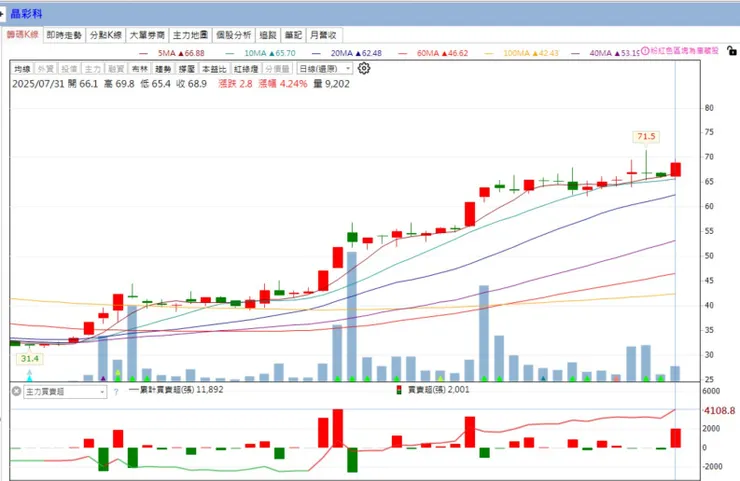The width and height of the screenshot is (740, 481).
Task: Toggle the 融資 overlay button
Action: click(x=117, y=69)
